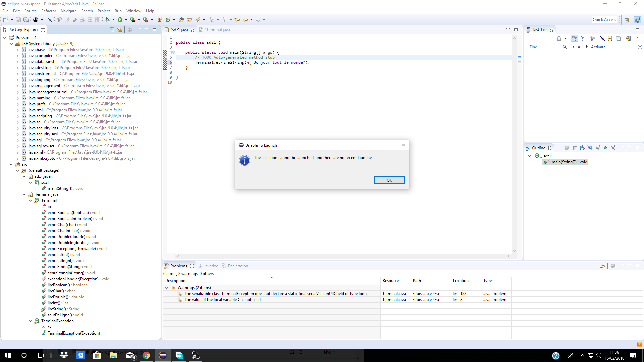Click Synchronize Changed icon in Task List

628,38
